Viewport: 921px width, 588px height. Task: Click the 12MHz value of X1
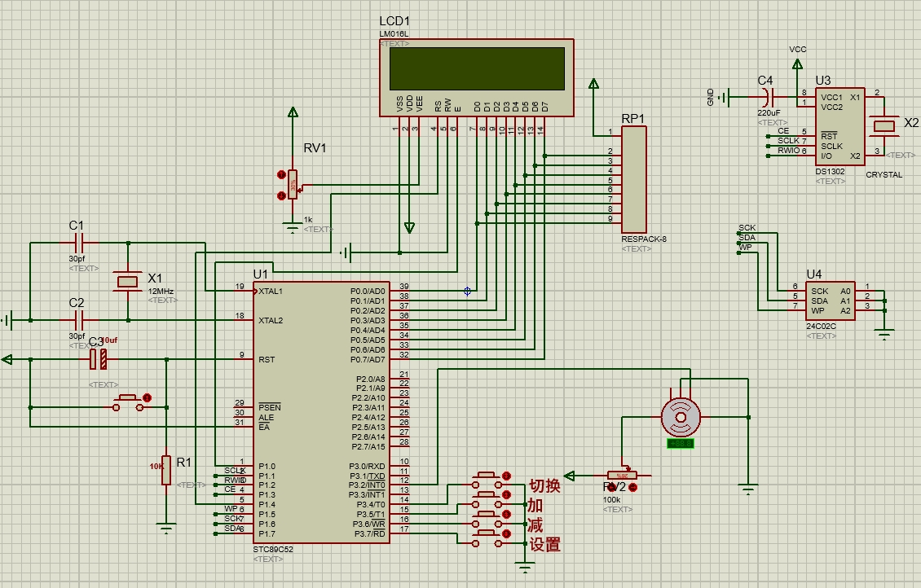coord(161,291)
